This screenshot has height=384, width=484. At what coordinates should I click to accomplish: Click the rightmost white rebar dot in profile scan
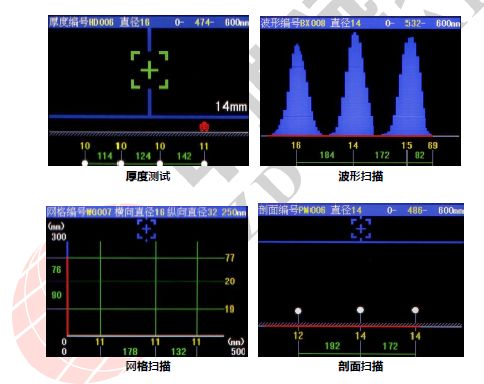click(x=415, y=310)
